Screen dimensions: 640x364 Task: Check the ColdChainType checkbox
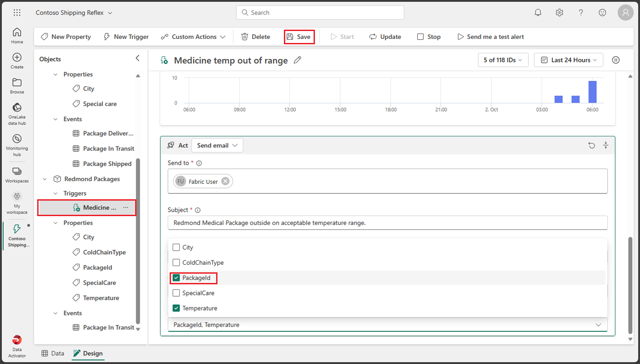tap(176, 262)
